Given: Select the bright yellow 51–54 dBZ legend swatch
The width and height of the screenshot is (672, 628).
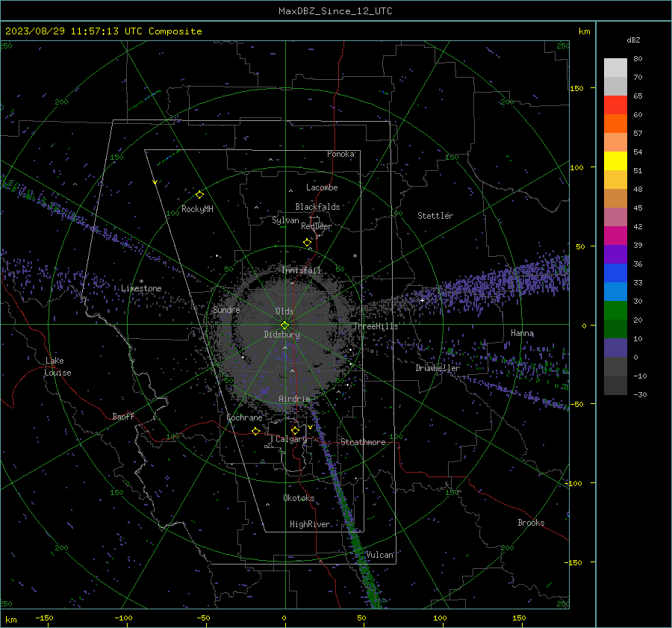Looking at the screenshot, I should click(615, 161).
